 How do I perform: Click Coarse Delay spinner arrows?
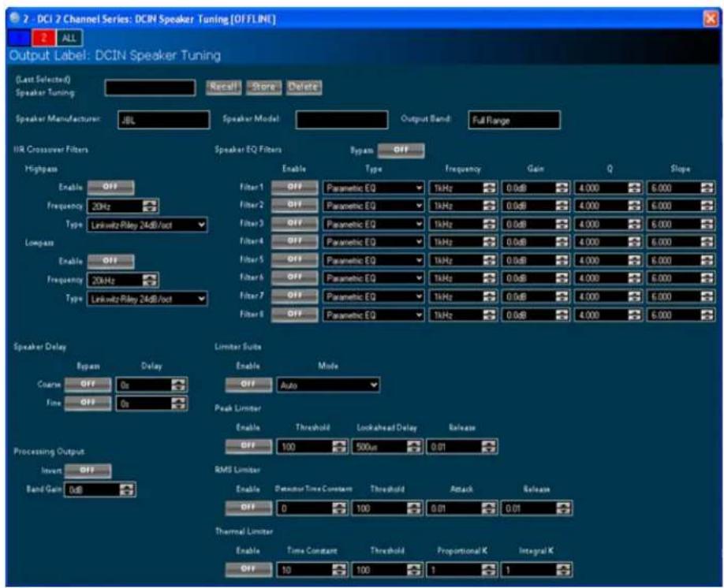(179, 385)
